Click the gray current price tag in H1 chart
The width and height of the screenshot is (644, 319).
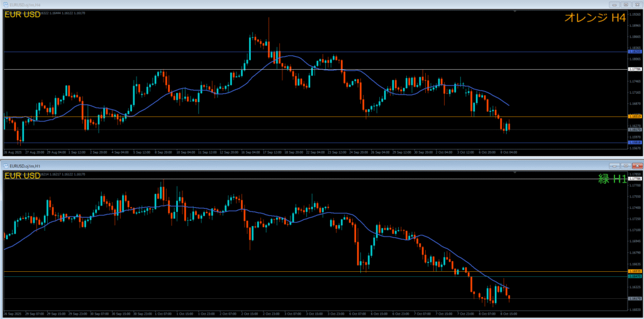click(x=635, y=298)
